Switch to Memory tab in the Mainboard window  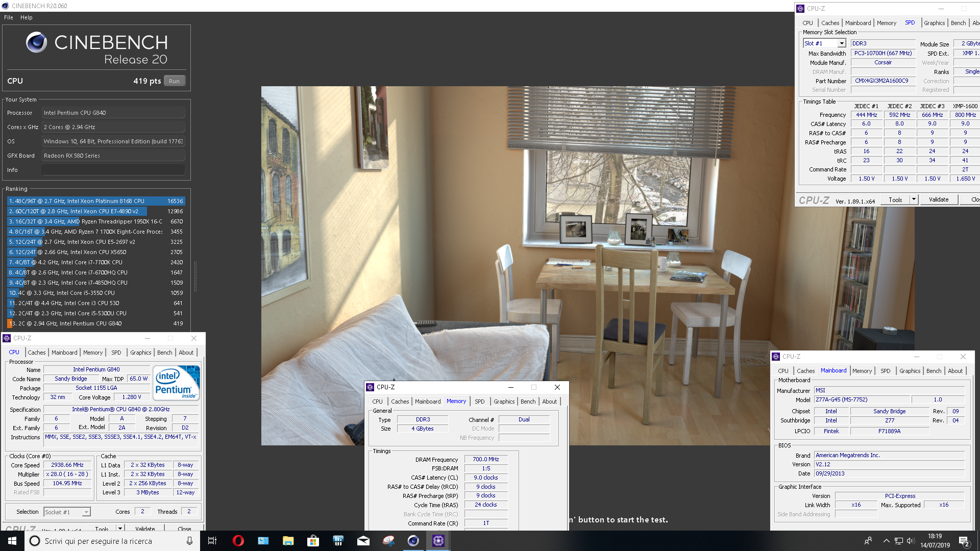tap(862, 371)
